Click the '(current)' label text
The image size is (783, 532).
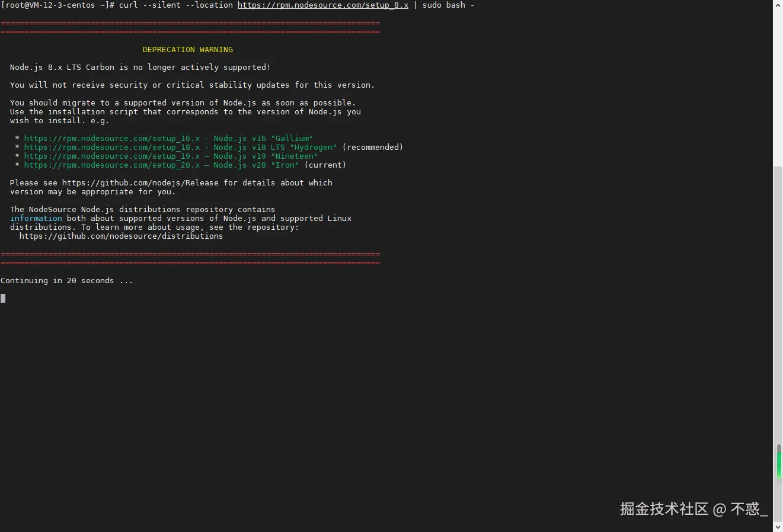(325, 165)
